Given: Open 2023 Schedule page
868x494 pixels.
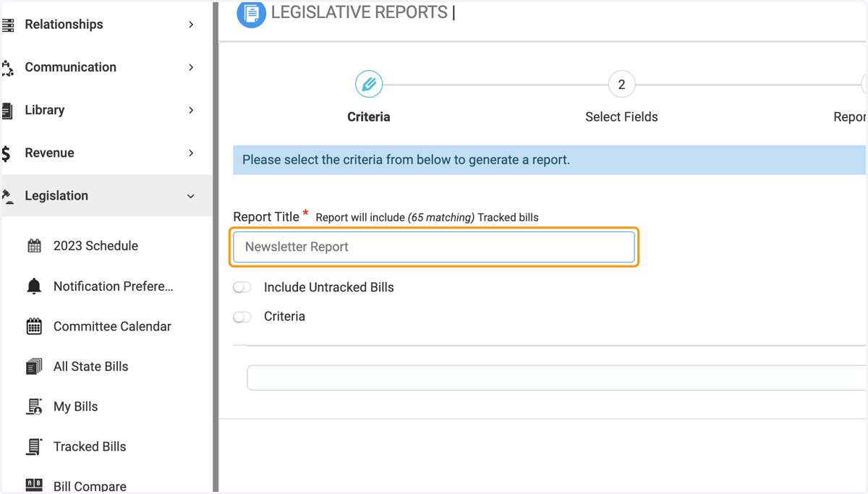Looking at the screenshot, I should (95, 246).
